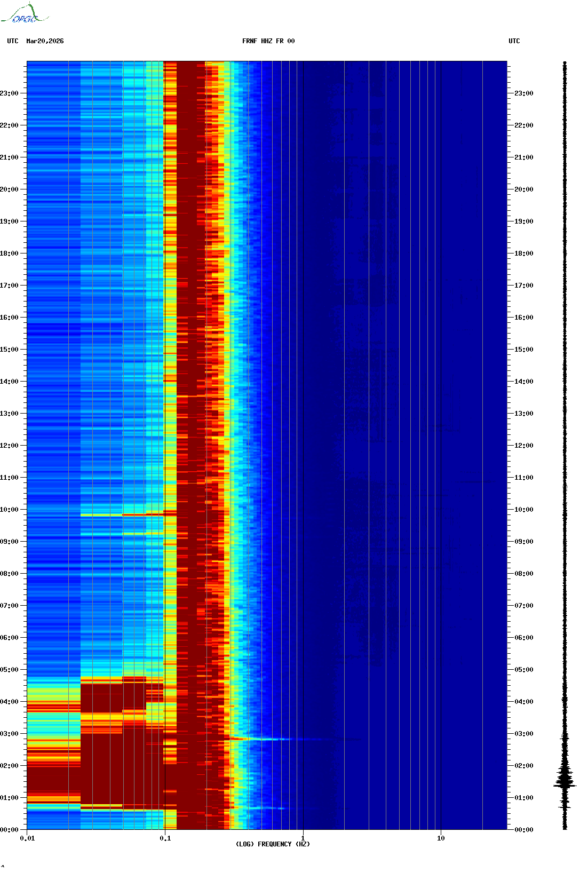This screenshot has height=872, width=588.
Task: Click the seismogram trace near 20:00
Action: (x=565, y=189)
